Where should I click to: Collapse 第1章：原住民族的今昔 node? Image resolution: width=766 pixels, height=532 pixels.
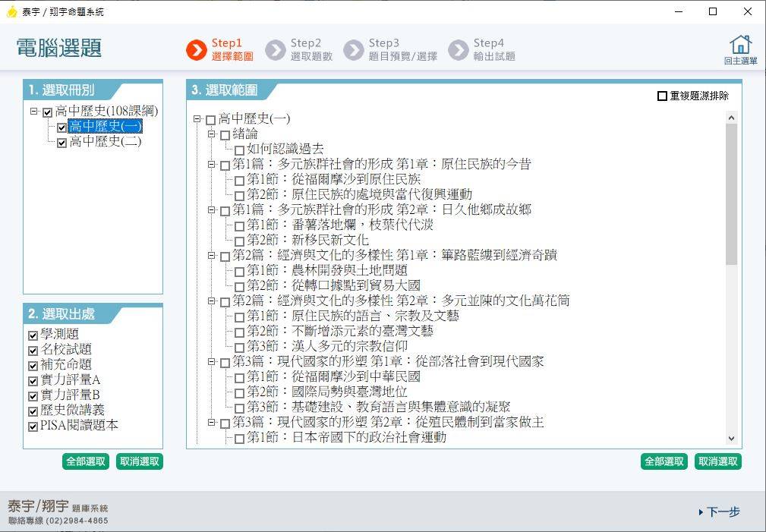pyautogui.click(x=211, y=164)
